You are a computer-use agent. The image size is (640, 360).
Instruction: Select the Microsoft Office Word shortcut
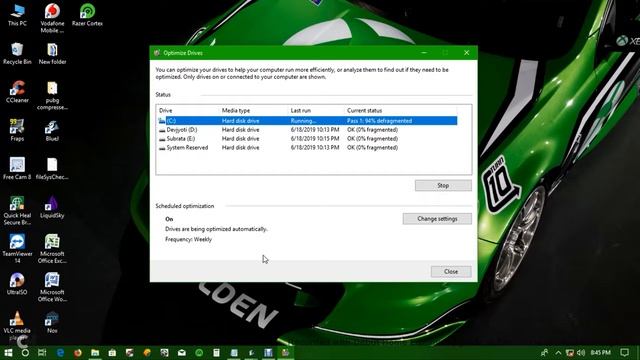[52, 287]
